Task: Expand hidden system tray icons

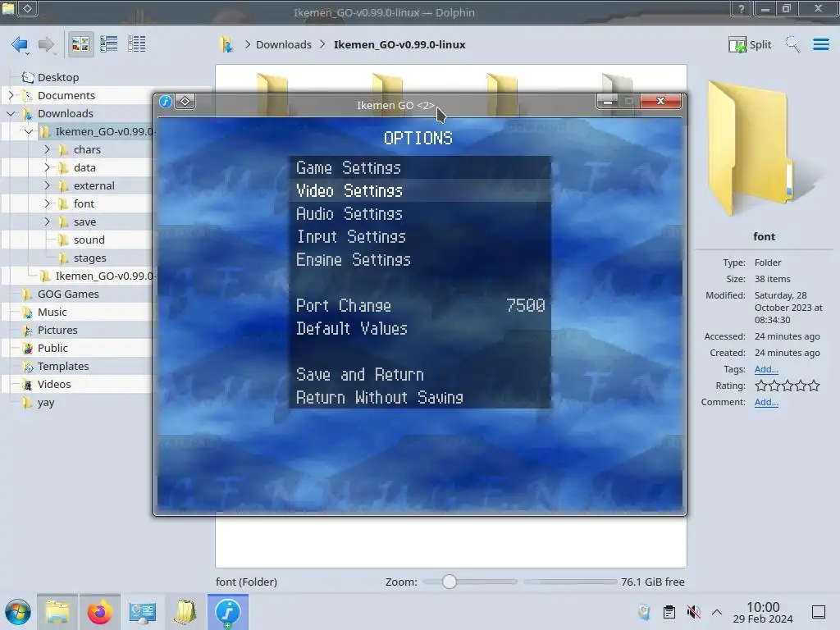Action: point(717,612)
